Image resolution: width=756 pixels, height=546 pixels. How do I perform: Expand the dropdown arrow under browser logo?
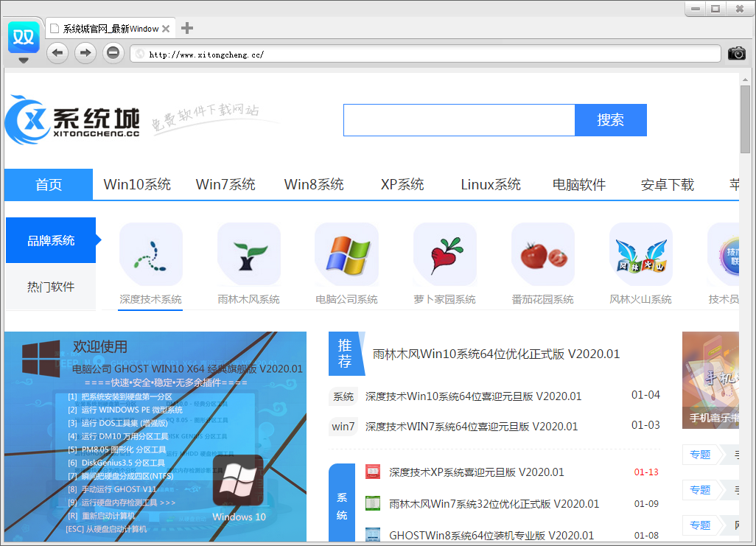tap(23, 60)
